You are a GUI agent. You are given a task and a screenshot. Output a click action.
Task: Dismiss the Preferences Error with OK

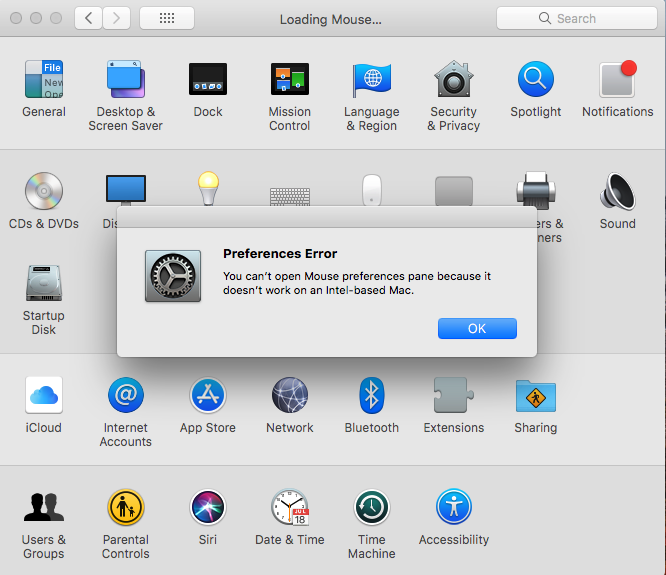(x=477, y=328)
